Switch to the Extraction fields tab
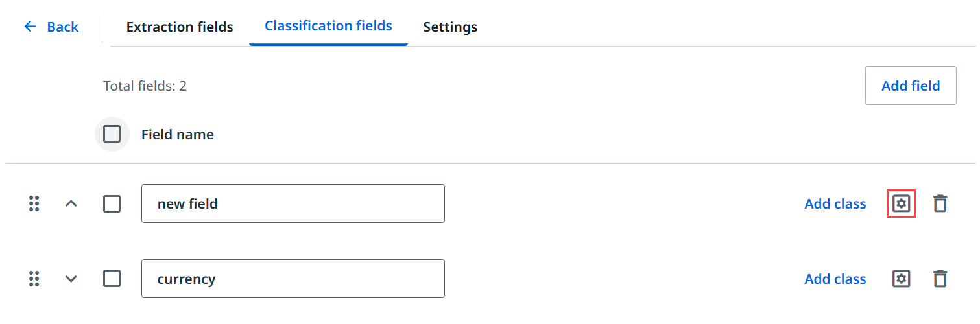This screenshot has height=324, width=980. tap(180, 27)
